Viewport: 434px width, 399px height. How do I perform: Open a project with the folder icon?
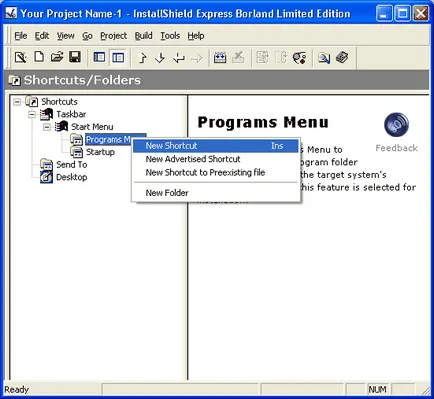coord(57,57)
